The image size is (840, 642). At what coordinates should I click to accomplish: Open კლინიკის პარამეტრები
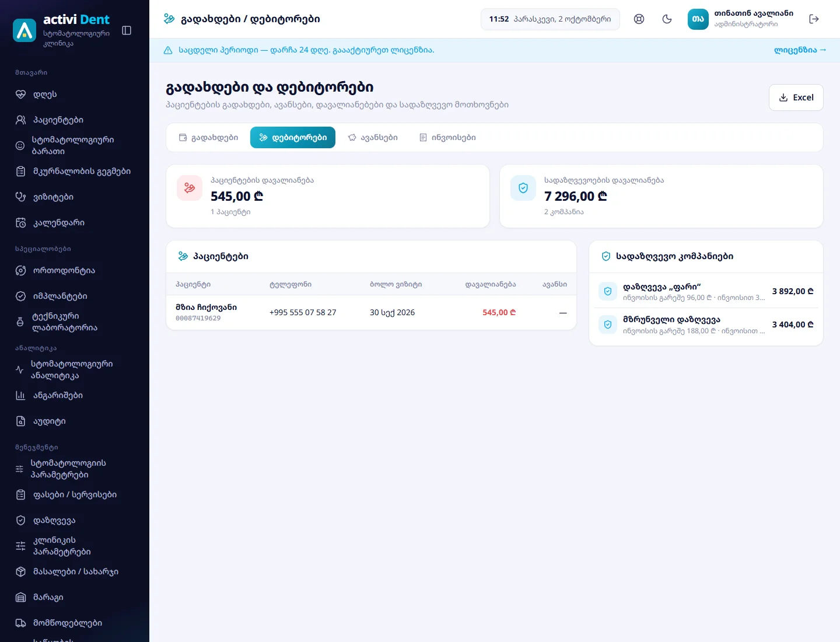coord(75,546)
